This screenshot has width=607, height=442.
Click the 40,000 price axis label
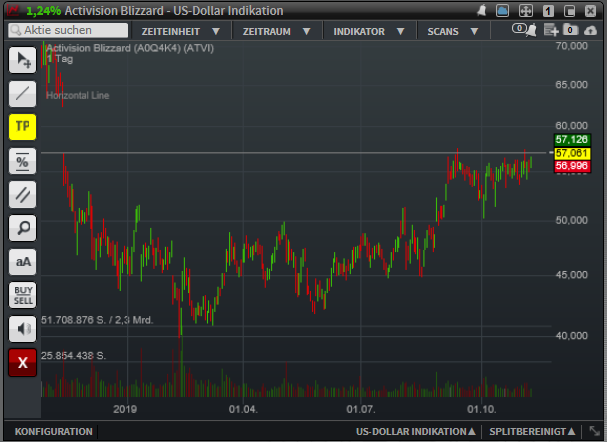pyautogui.click(x=571, y=336)
